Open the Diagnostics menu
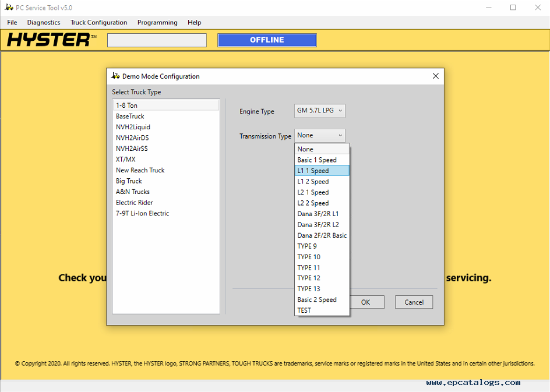This screenshot has height=392, width=550. pyautogui.click(x=44, y=23)
